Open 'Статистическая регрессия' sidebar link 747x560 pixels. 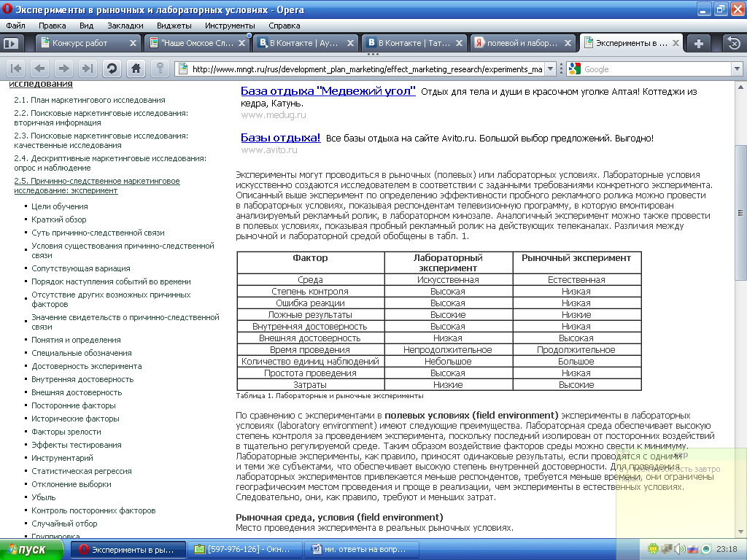click(x=82, y=471)
